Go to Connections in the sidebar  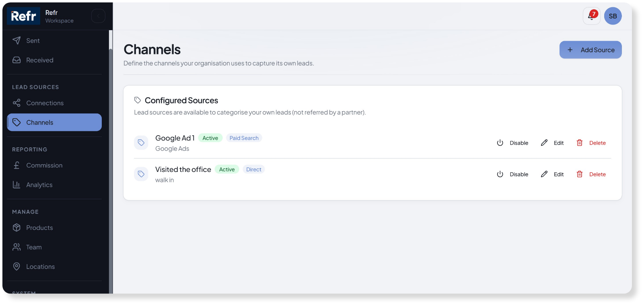[x=45, y=103]
